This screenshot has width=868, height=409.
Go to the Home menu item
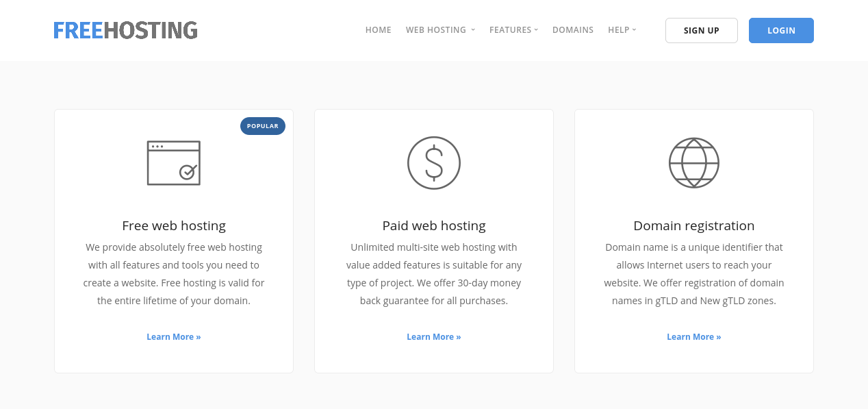click(x=379, y=30)
